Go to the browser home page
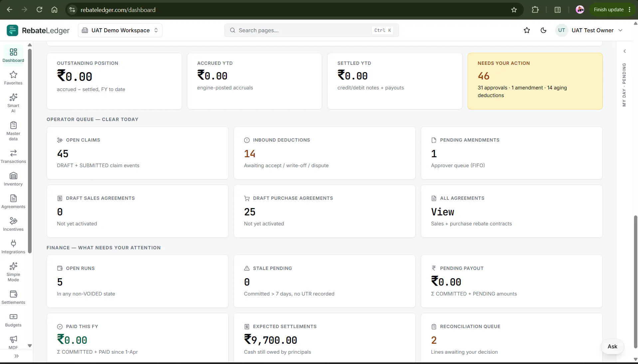 point(54,10)
